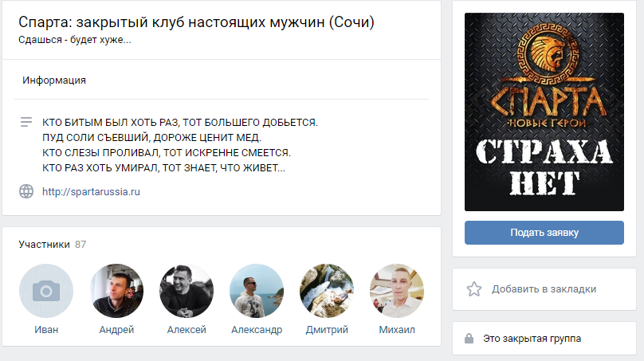The height and width of the screenshot is (361, 644).
Task: Click the Информация section heading
Action: pos(54,80)
